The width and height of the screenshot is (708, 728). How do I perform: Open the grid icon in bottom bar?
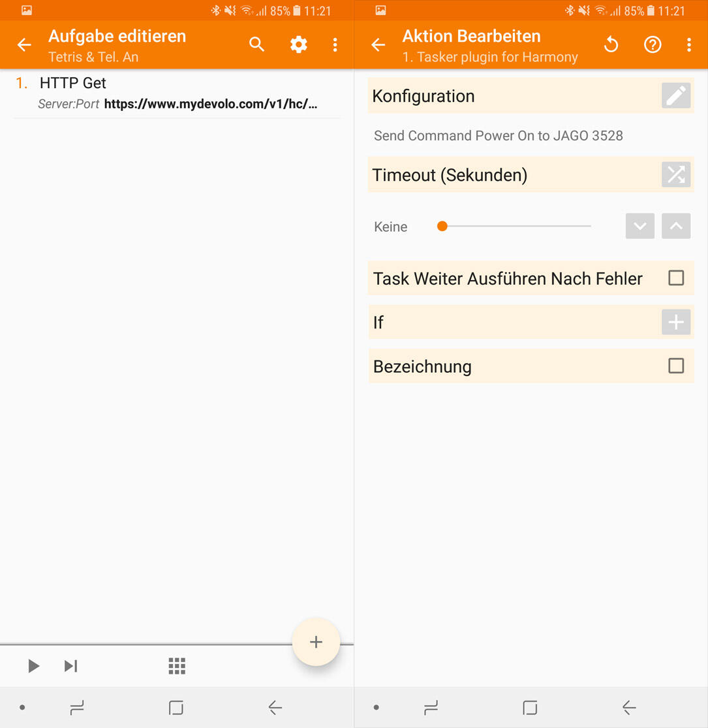point(177,665)
